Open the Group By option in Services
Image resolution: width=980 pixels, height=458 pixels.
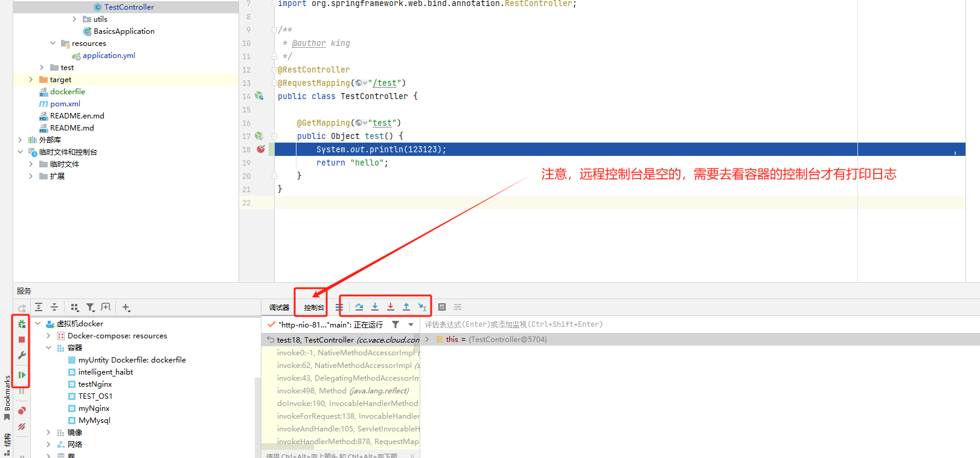tap(75, 307)
